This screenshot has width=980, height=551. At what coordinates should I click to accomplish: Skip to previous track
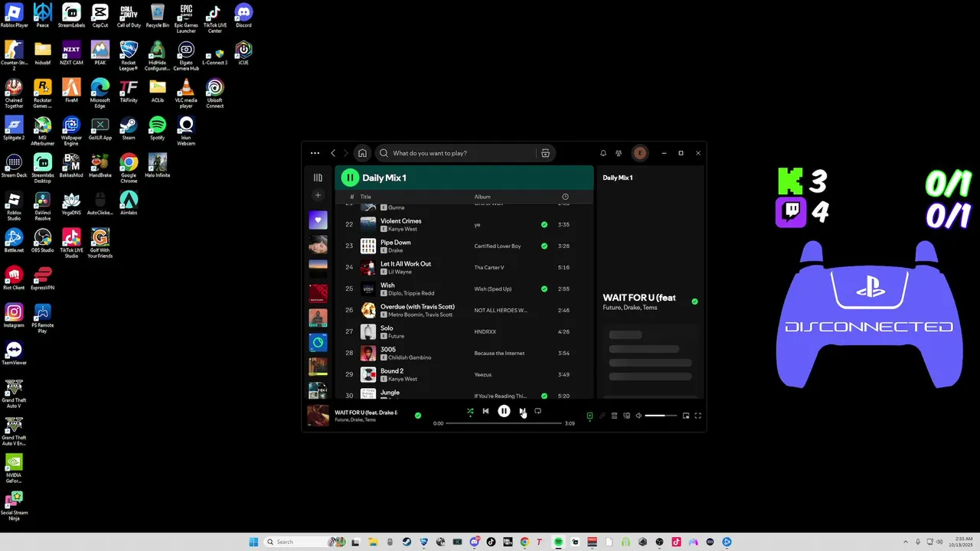485,411
